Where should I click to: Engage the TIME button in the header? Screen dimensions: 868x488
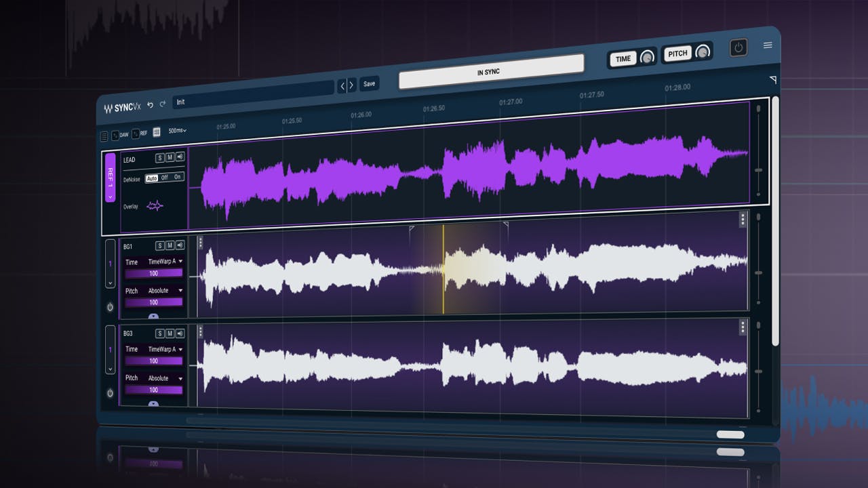(623, 59)
